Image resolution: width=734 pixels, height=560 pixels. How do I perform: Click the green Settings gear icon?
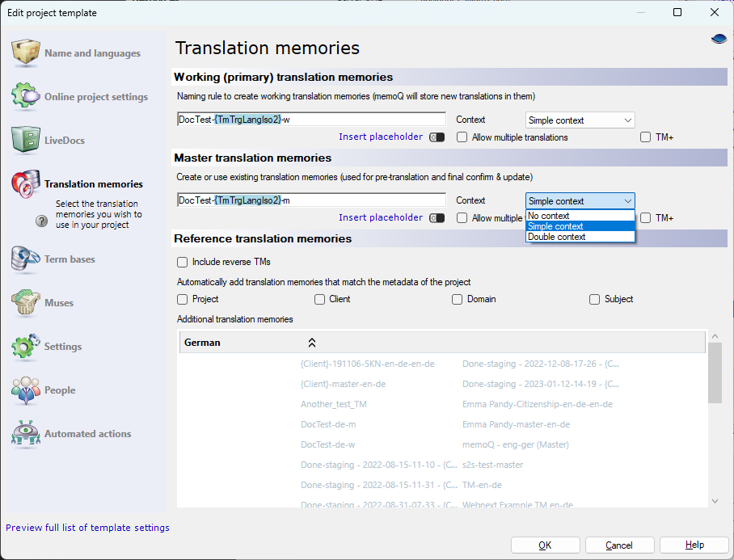pyautogui.click(x=26, y=347)
